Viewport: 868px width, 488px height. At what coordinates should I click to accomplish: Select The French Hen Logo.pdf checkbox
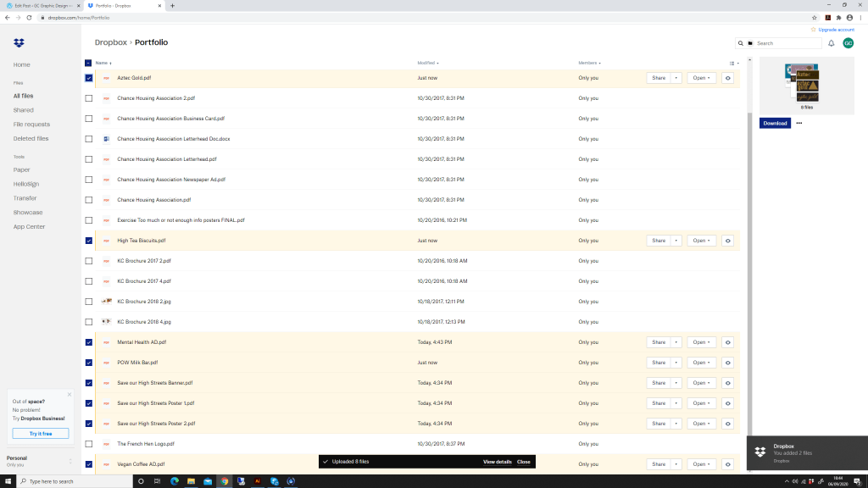[89, 444]
